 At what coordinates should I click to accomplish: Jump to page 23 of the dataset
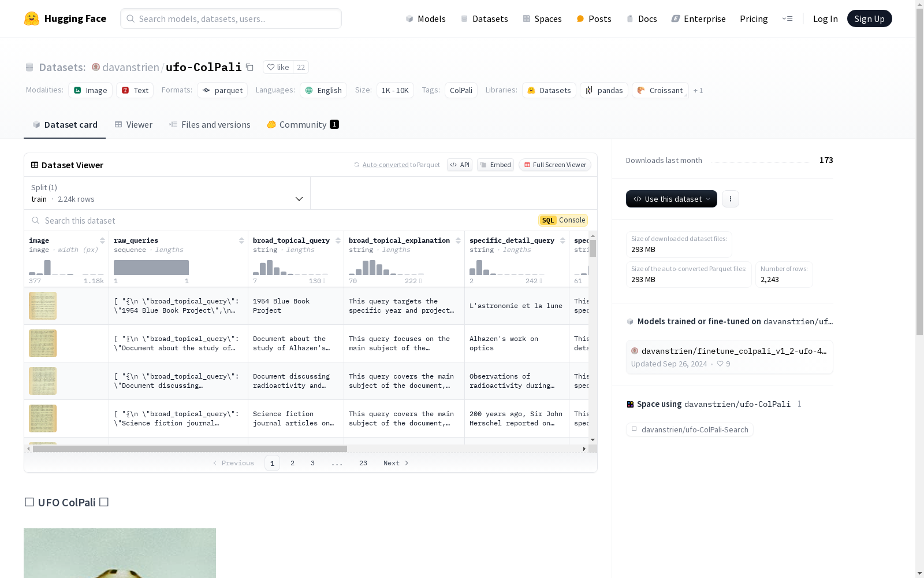363,463
